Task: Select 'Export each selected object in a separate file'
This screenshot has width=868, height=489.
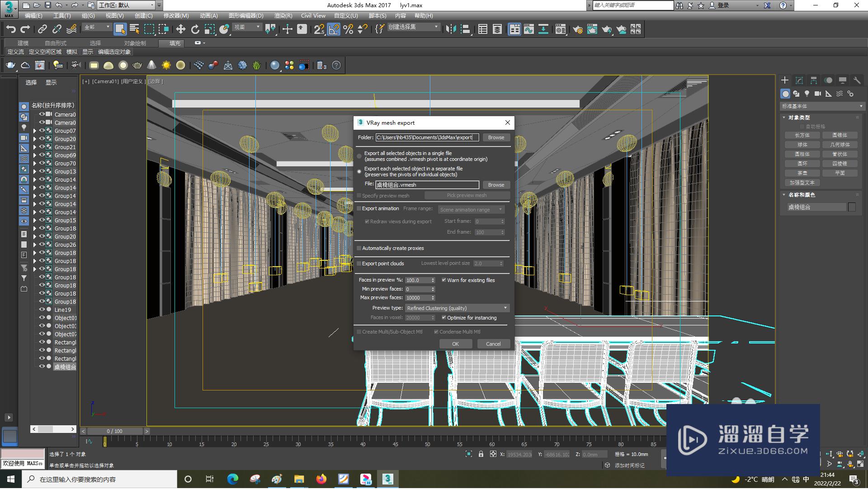Action: point(359,172)
